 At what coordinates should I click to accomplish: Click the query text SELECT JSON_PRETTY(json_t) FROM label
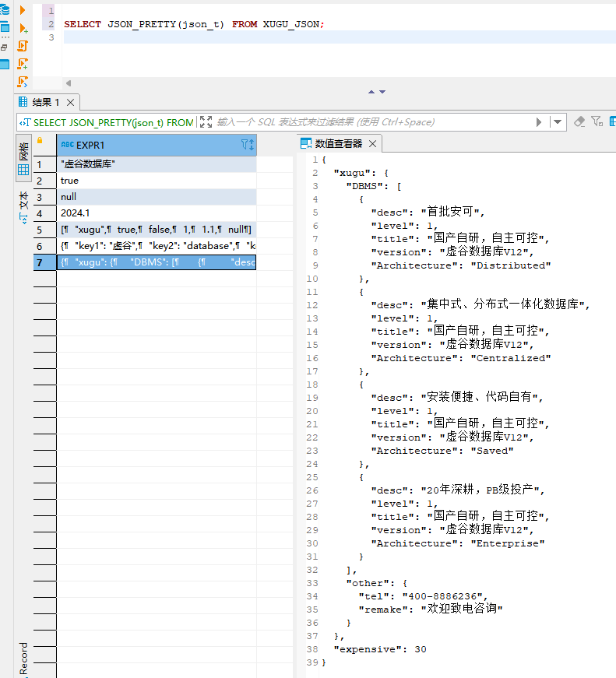pos(114,122)
